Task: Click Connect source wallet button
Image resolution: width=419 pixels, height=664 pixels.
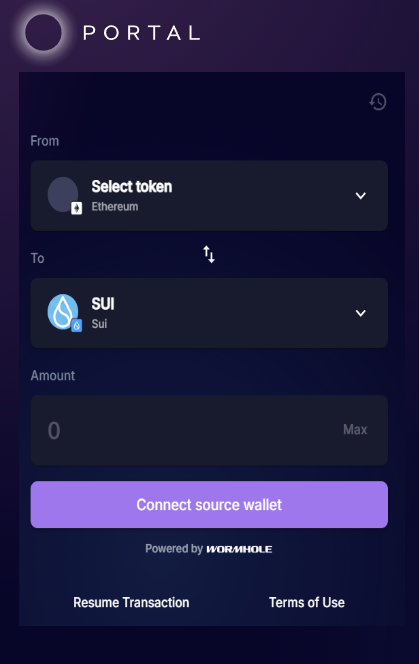Action: click(x=209, y=504)
